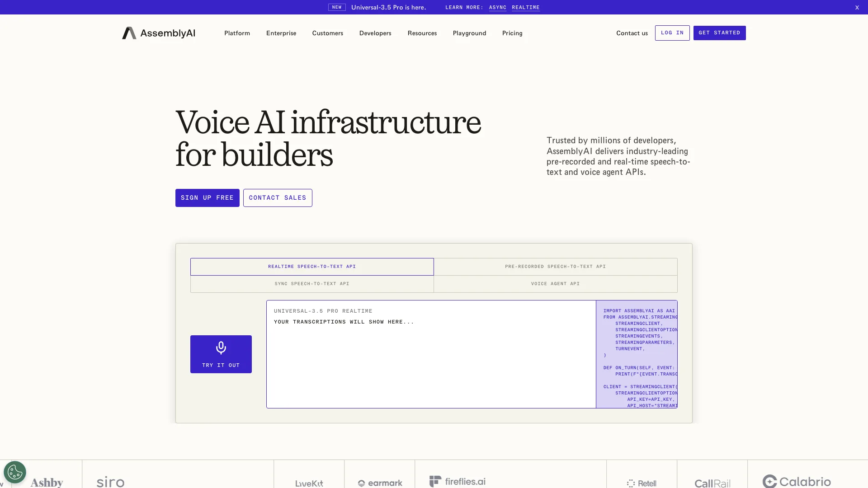The image size is (868, 488).
Task: Open the Platform menu
Action: (237, 33)
